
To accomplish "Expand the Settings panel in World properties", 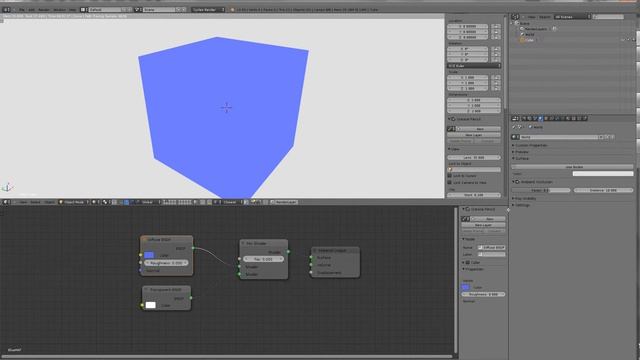I will pyautogui.click(x=521, y=205).
